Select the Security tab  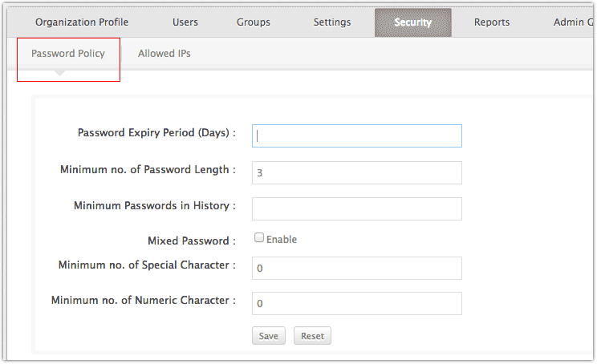[x=412, y=22]
